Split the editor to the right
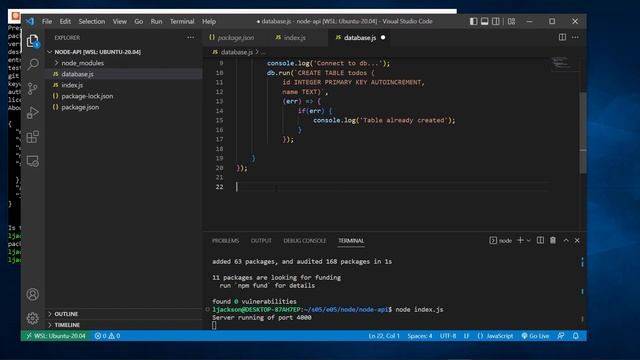The height and width of the screenshot is (360, 640). click(562, 37)
